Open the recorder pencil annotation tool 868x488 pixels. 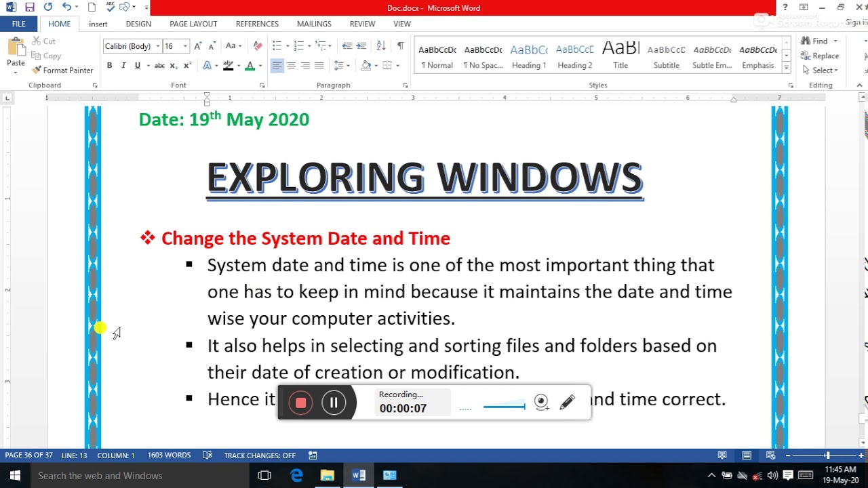(568, 403)
